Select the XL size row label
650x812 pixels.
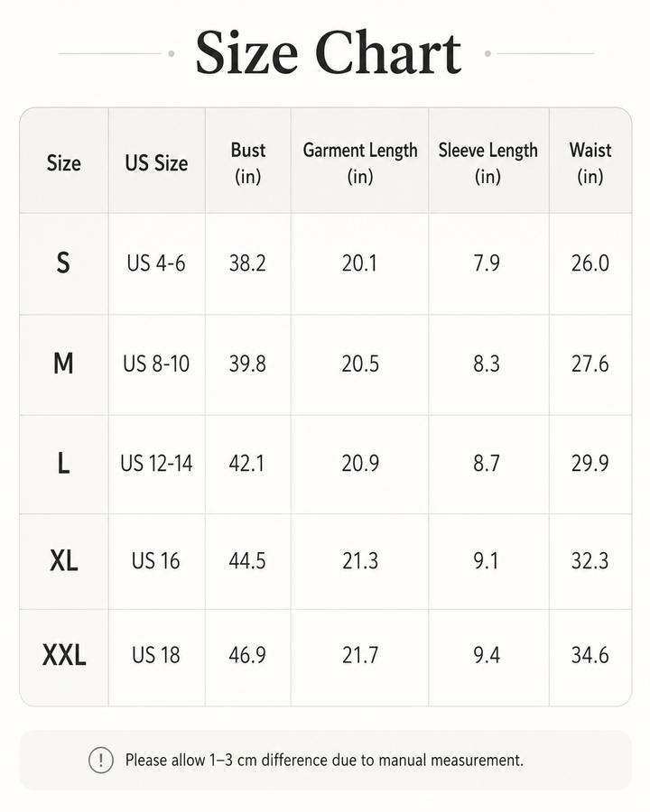point(64,561)
